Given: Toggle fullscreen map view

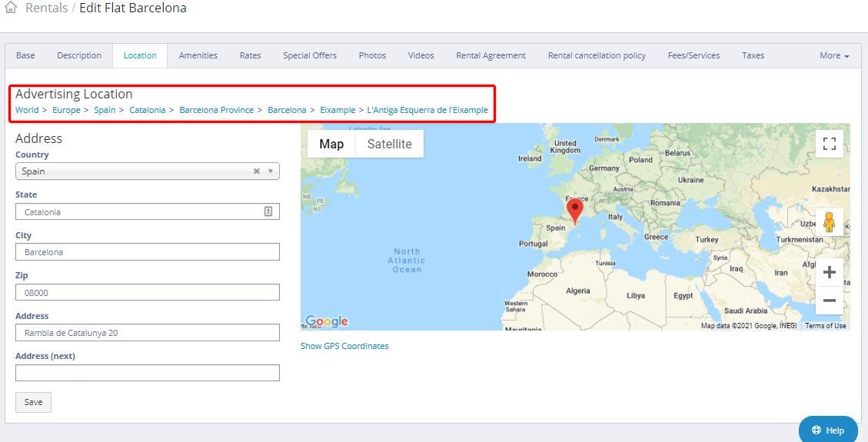Looking at the screenshot, I should [x=829, y=144].
